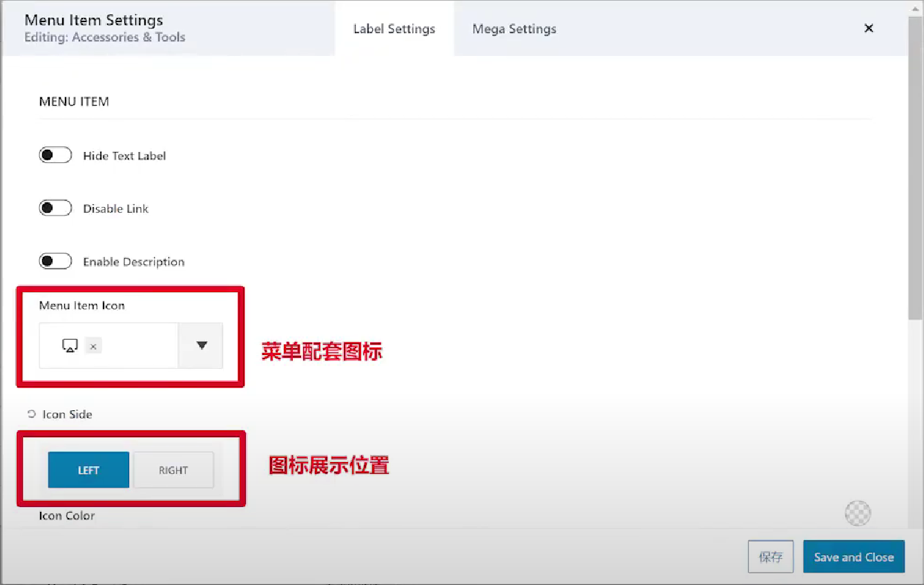The width and height of the screenshot is (924, 585).
Task: Enable the Enable Description switch
Action: coord(55,262)
